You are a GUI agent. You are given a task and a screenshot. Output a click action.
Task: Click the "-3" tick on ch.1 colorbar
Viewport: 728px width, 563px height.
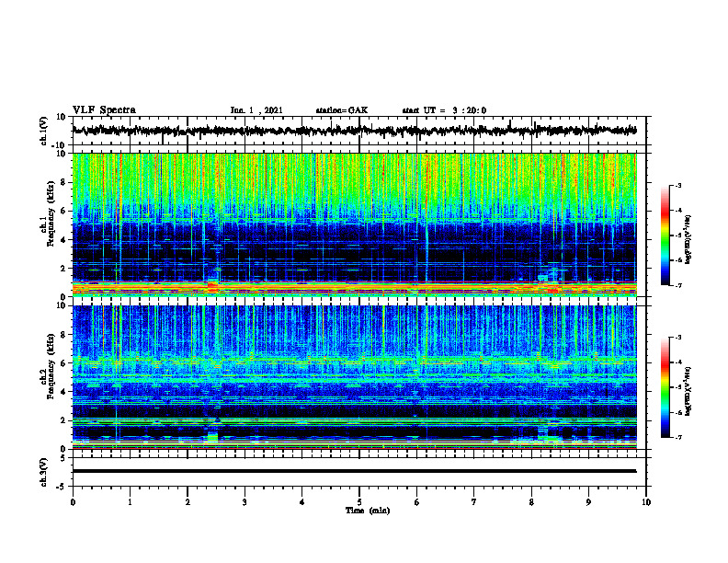click(678, 186)
